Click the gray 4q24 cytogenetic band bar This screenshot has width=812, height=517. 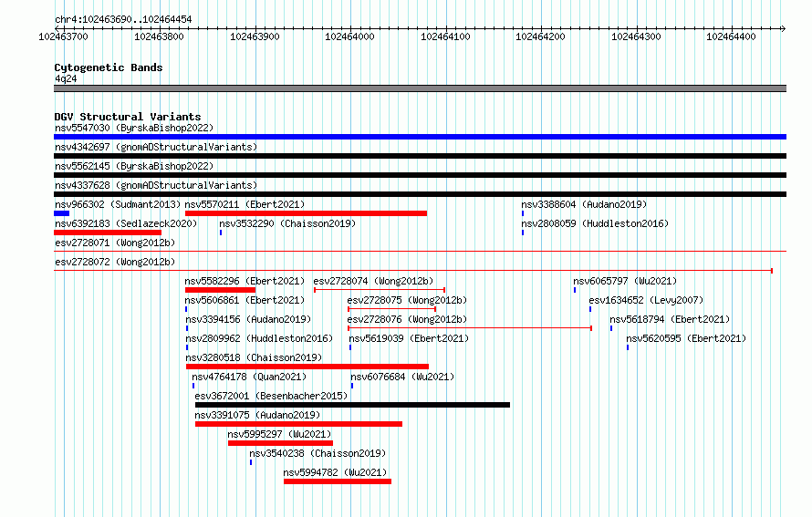click(420, 88)
